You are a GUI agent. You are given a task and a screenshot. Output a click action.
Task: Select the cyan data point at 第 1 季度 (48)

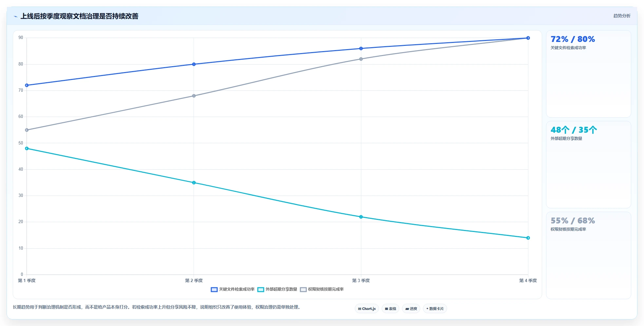click(x=27, y=148)
